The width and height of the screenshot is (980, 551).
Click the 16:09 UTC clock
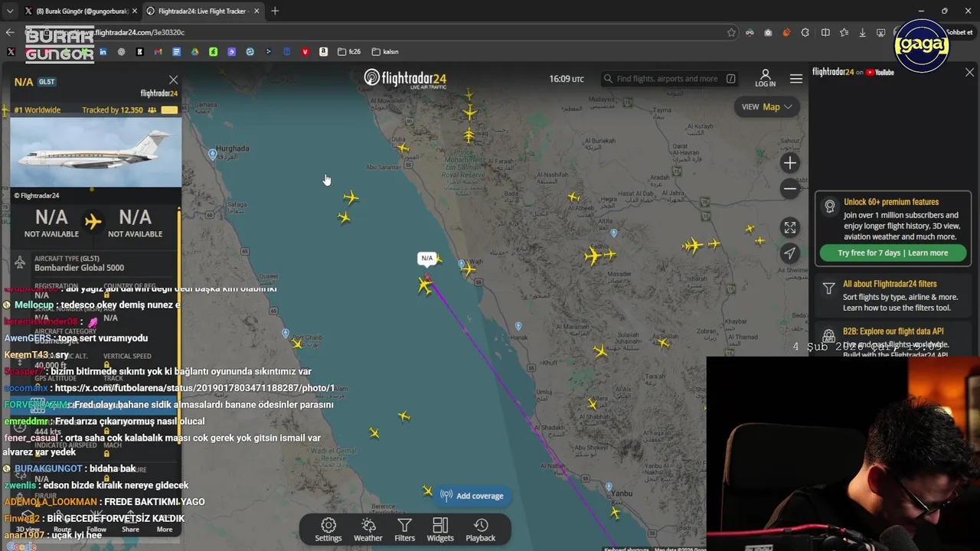[566, 79]
